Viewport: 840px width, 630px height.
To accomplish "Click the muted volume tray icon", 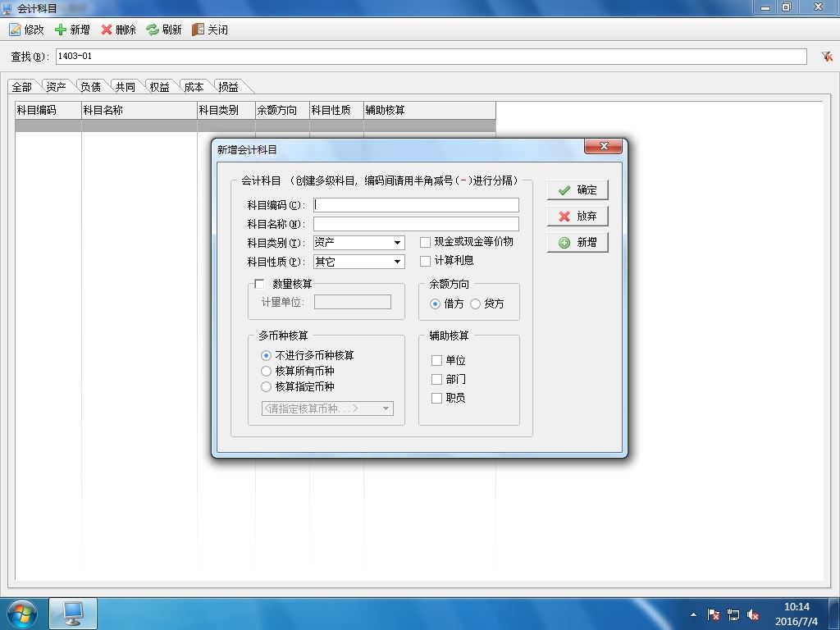I will pos(753,615).
